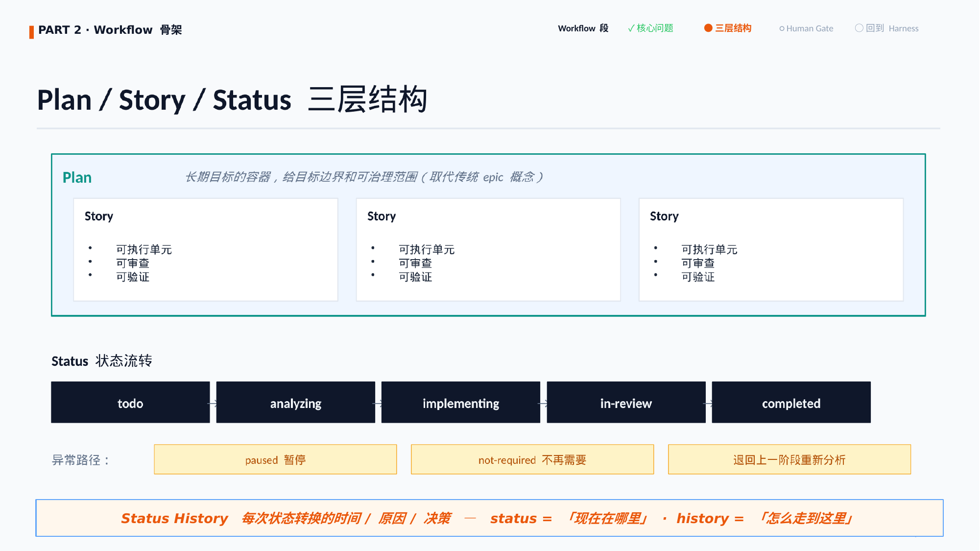Image resolution: width=980 pixels, height=551 pixels.
Task: Click the history = 「怎么走到这里」 text
Action: coord(765,518)
